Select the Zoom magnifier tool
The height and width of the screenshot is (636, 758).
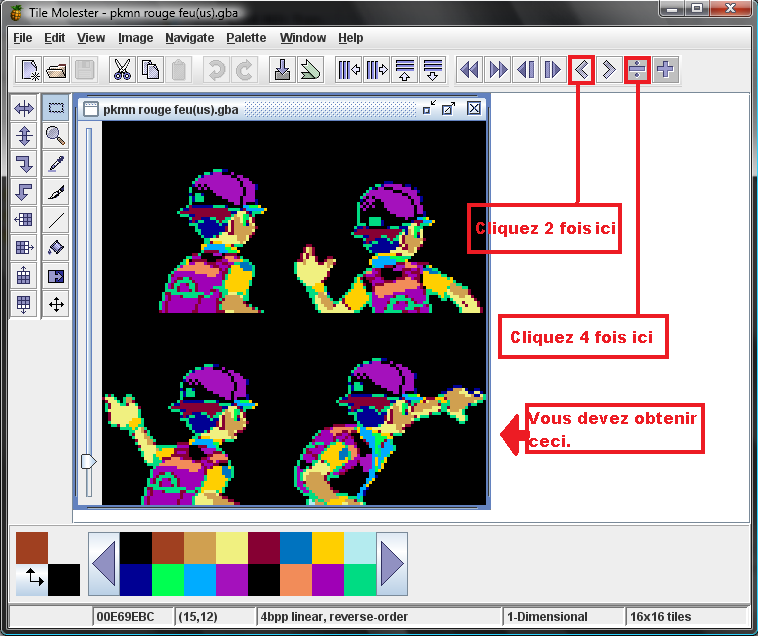click(x=56, y=136)
